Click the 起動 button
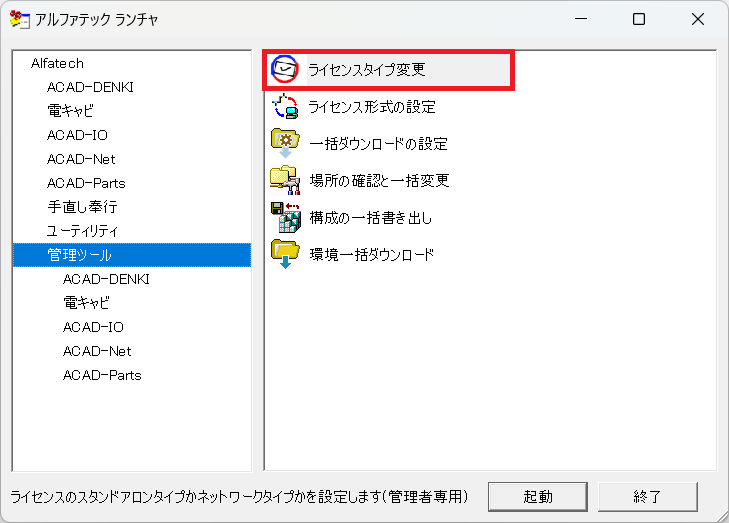 (x=538, y=497)
